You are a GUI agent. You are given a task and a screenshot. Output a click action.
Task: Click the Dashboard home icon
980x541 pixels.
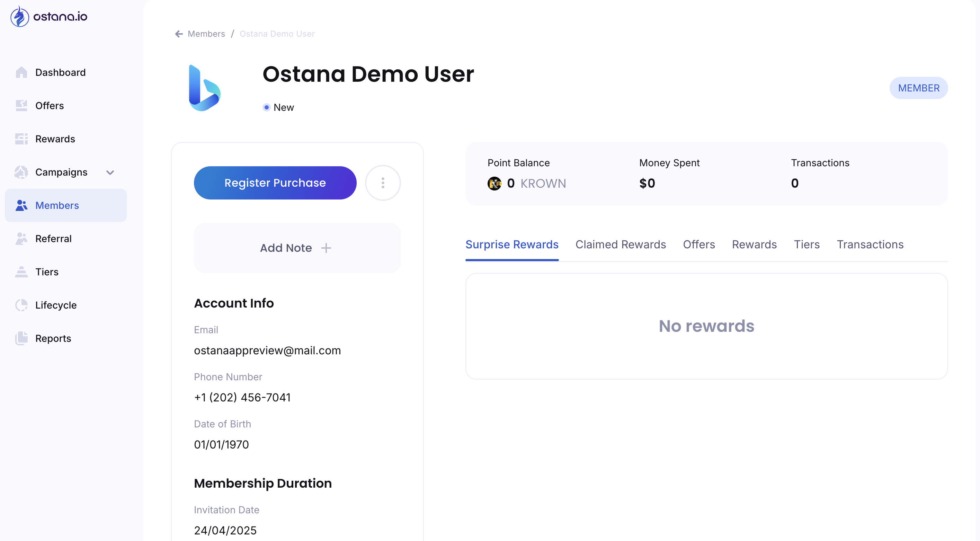pyautogui.click(x=21, y=72)
